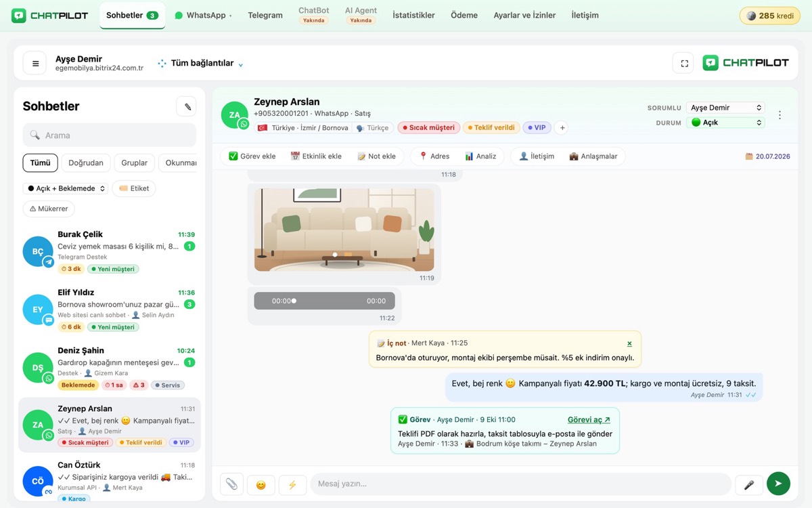The image size is (812, 508).
Task: Open Anlaşmalar in chat toolbar
Action: point(593,156)
